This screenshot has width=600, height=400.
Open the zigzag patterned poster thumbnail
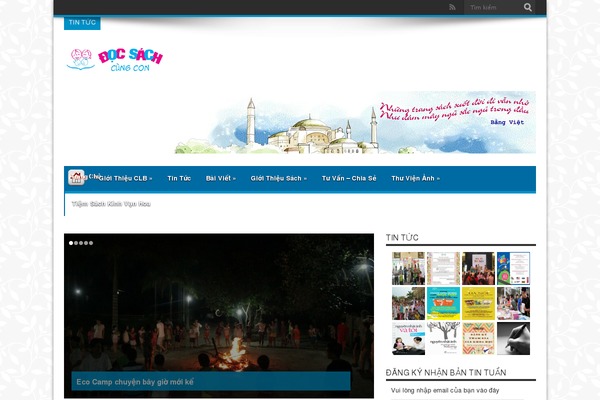(x=478, y=338)
